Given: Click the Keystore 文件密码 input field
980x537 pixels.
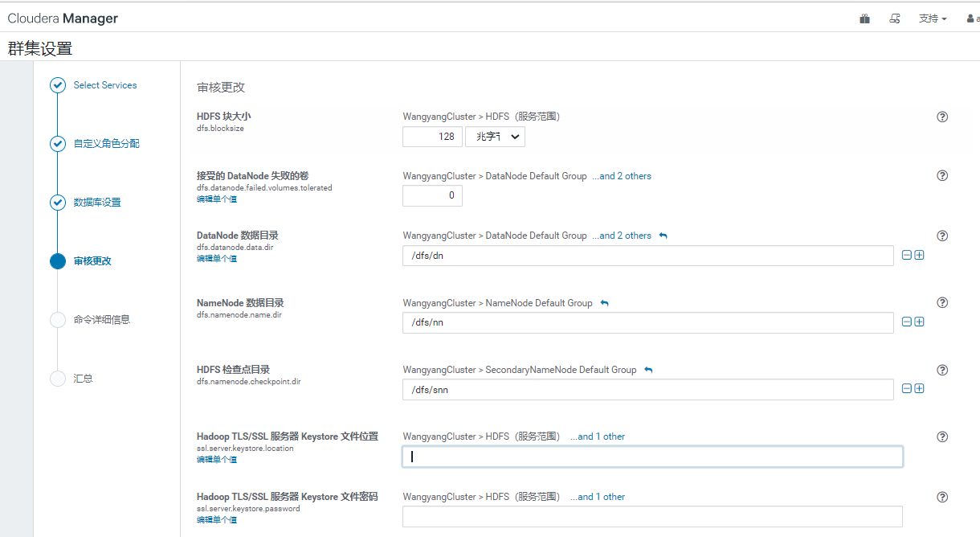Looking at the screenshot, I should tap(652, 517).
